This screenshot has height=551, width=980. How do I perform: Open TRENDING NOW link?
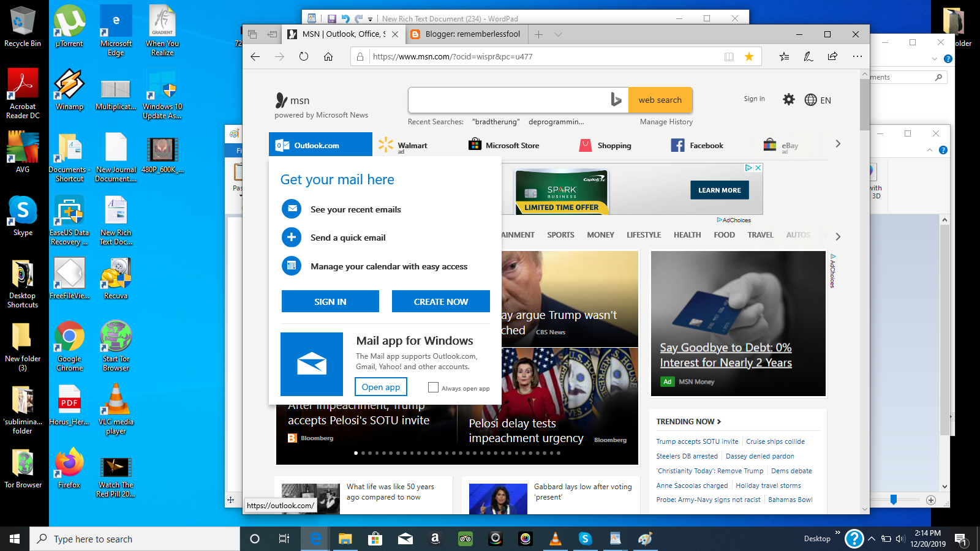point(688,422)
